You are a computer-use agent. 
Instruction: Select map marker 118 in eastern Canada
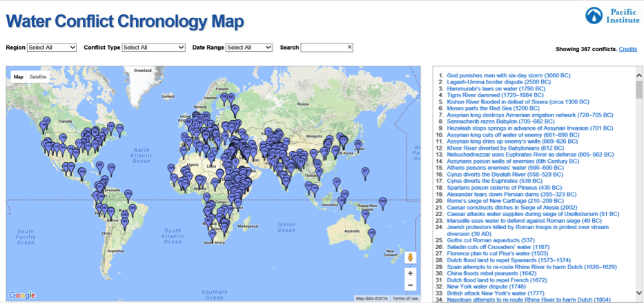[119, 130]
